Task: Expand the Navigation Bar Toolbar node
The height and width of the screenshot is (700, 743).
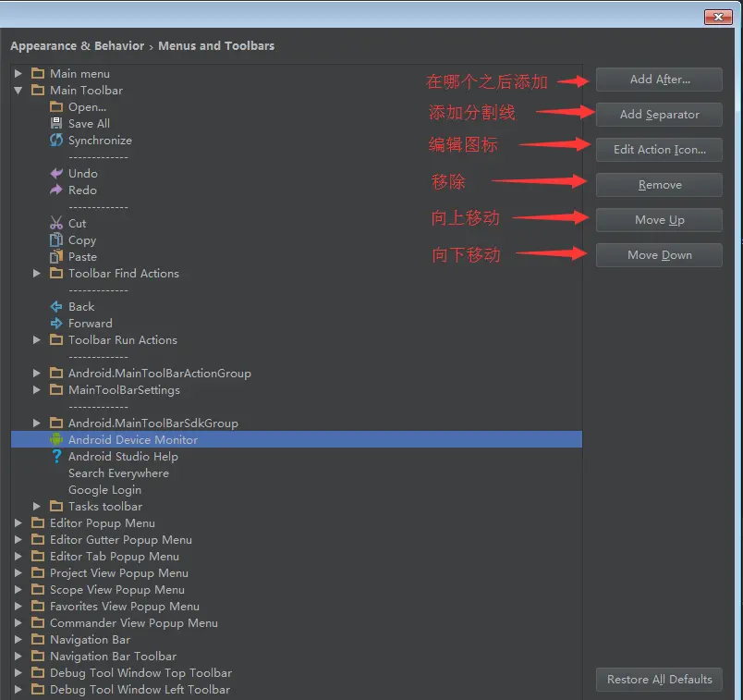Action: 18,656
